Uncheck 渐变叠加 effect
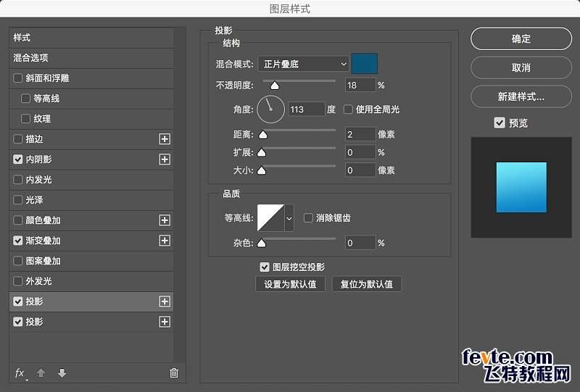 pyautogui.click(x=17, y=241)
